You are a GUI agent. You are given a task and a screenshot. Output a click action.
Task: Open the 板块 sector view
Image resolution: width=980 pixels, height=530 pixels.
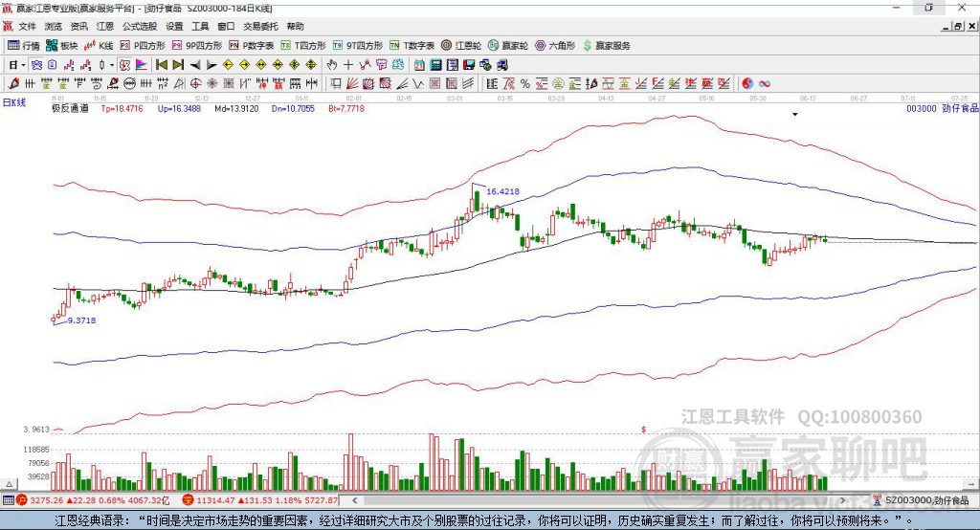60,46
